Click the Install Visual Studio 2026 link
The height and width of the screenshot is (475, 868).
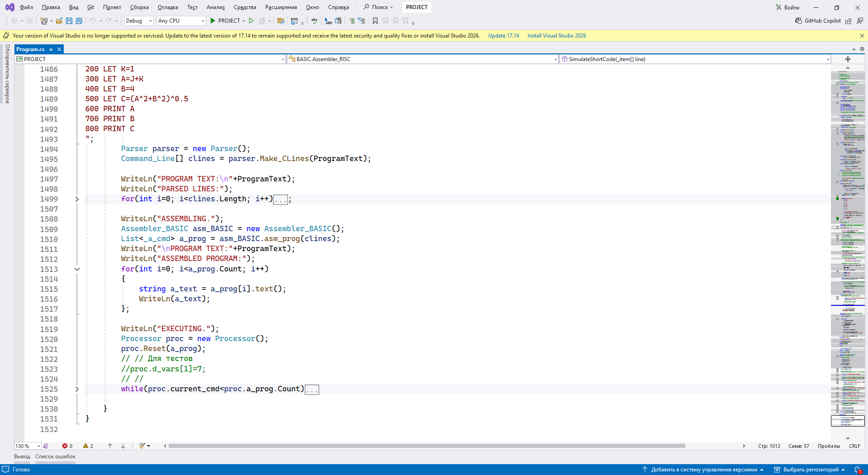coord(557,36)
